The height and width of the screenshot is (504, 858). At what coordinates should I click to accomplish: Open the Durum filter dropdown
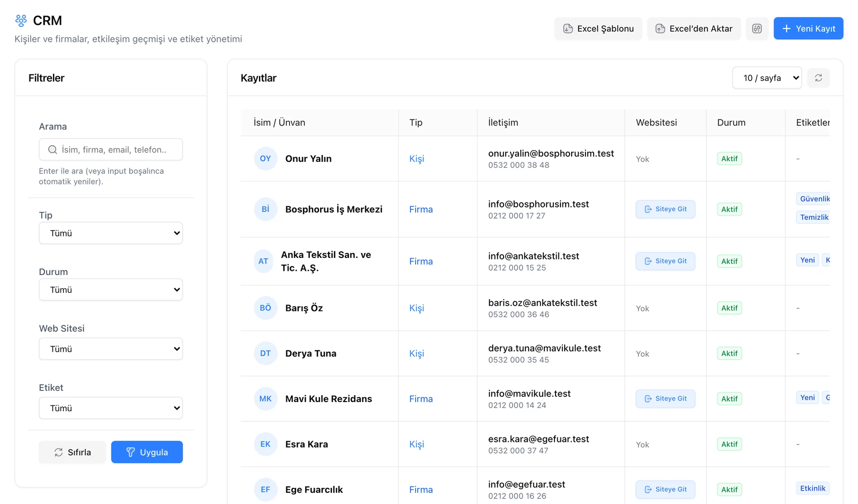pos(111,290)
